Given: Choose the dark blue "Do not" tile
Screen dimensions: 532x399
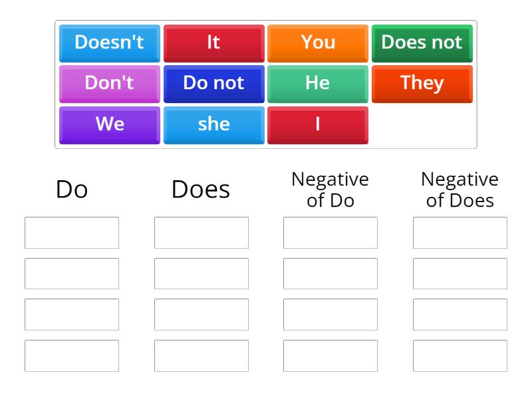Looking at the screenshot, I should click(213, 83).
